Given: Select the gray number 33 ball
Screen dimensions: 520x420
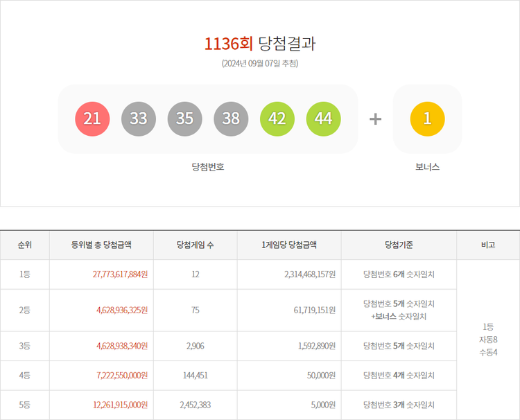Looking at the screenshot, I should (x=139, y=119).
